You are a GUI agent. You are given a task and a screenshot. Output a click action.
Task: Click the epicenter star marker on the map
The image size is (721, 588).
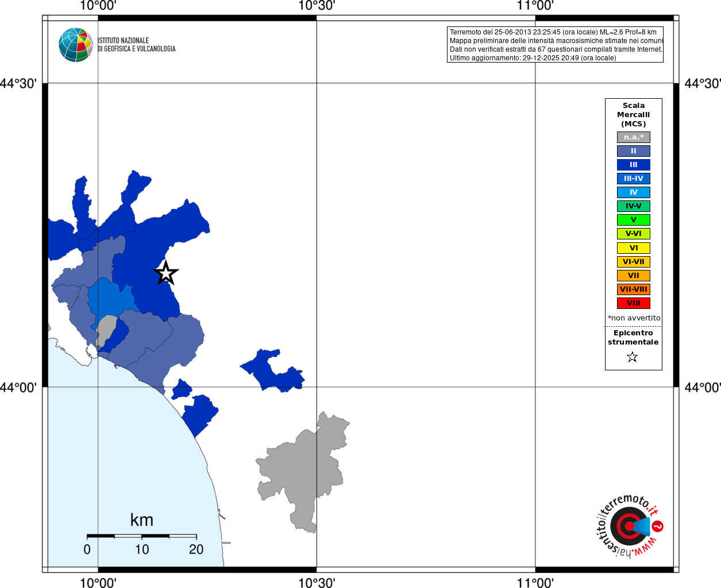coord(166,273)
